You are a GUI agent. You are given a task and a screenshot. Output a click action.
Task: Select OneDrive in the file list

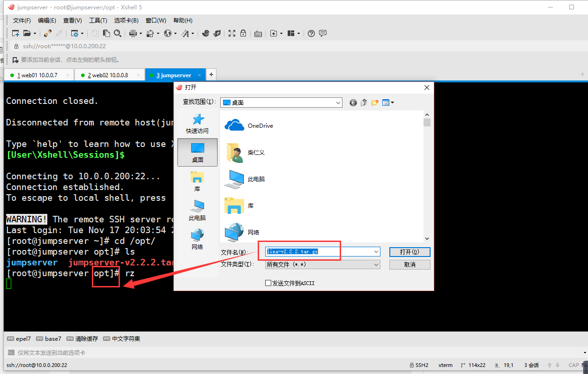(249, 125)
